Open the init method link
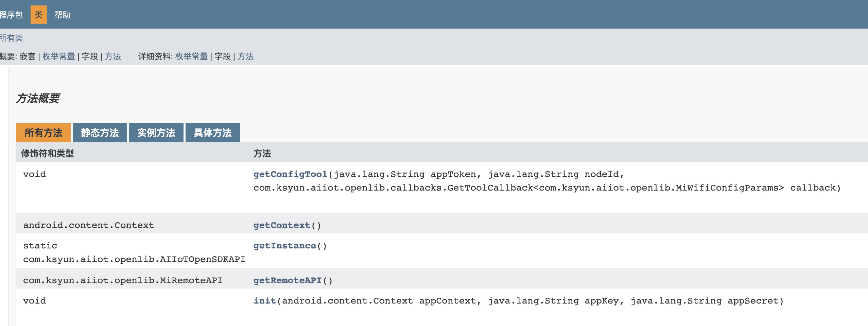This screenshot has width=868, height=326. click(x=265, y=301)
